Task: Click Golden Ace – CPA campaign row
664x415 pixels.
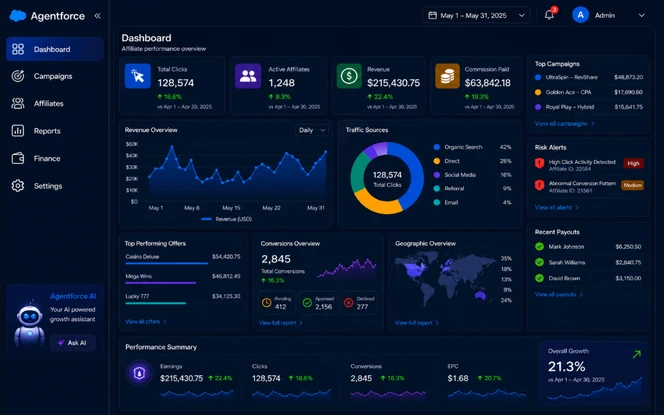Action: pyautogui.click(x=589, y=92)
